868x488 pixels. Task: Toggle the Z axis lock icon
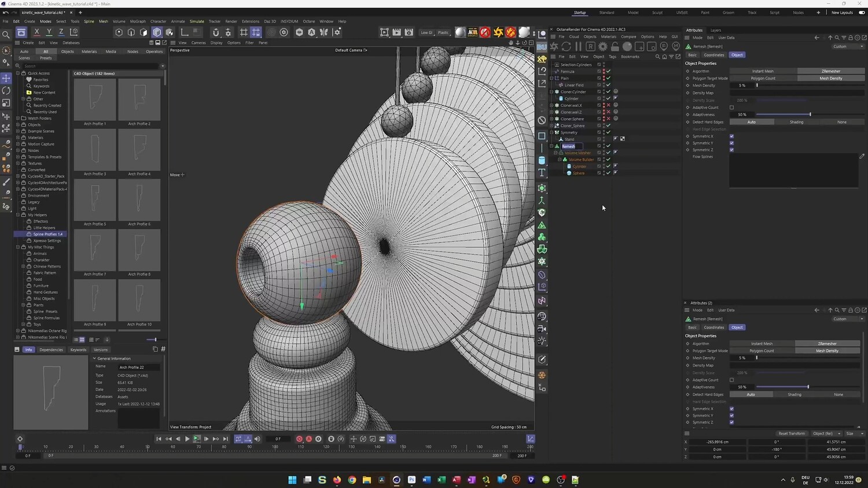point(61,32)
